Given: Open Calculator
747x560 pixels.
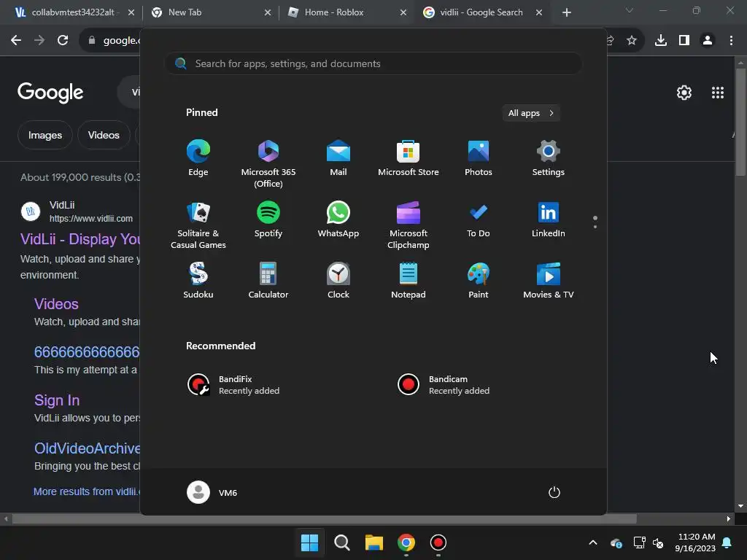Looking at the screenshot, I should [x=268, y=281].
